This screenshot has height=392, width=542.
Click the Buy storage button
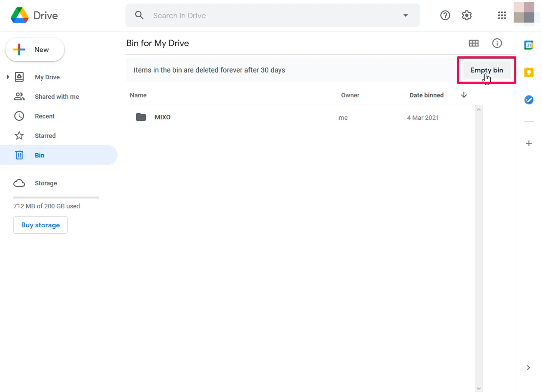pyautogui.click(x=40, y=225)
